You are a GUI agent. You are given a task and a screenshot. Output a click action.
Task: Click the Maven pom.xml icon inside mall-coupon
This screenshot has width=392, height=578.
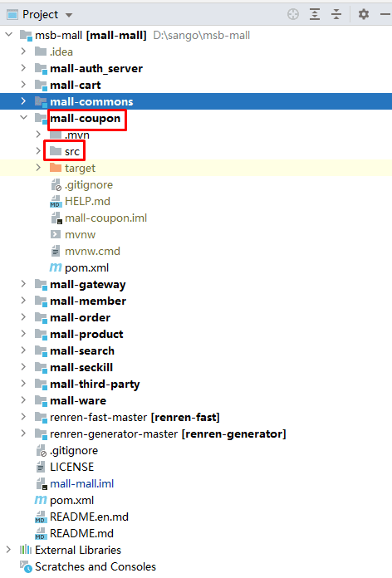pyautogui.click(x=56, y=267)
